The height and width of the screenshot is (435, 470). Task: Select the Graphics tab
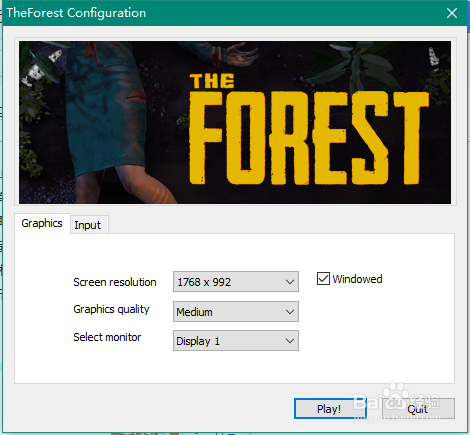click(42, 223)
